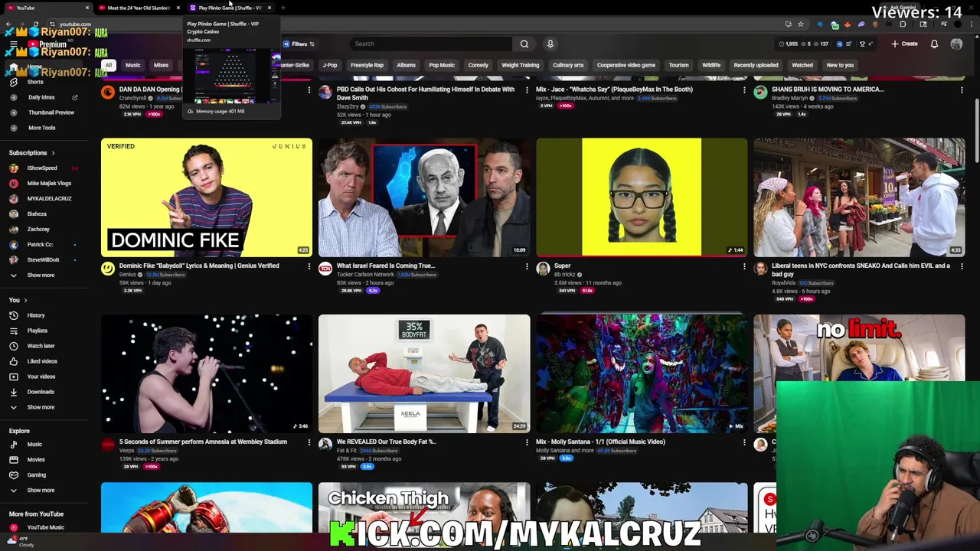Open more options for Dominic Fike video

pyautogui.click(x=309, y=266)
